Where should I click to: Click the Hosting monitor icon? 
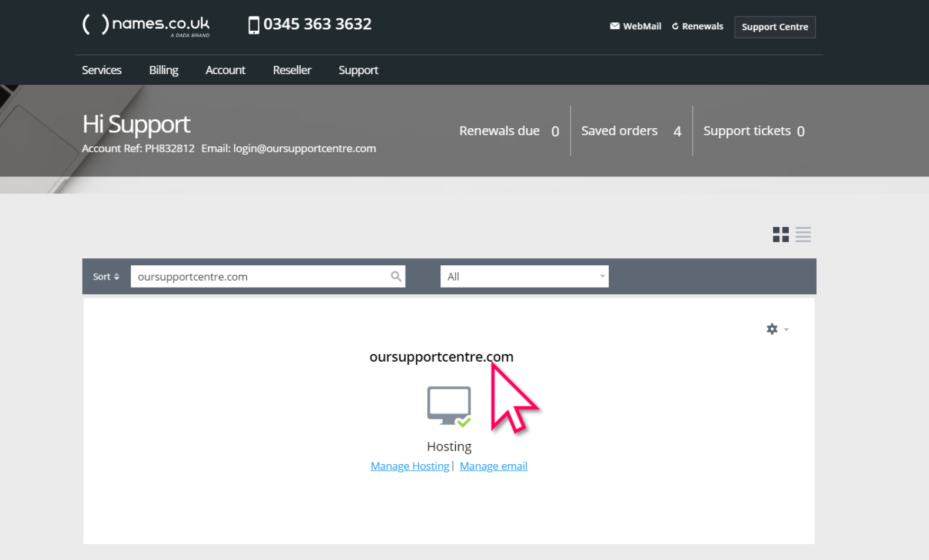449,406
